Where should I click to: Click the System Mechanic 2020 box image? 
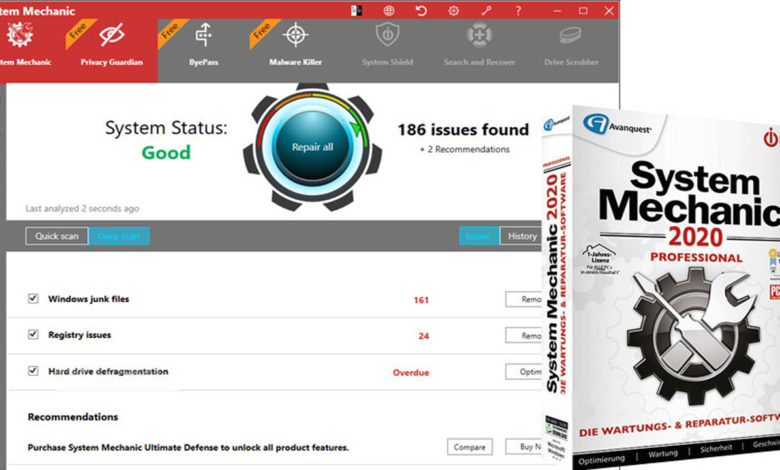[x=662, y=288]
